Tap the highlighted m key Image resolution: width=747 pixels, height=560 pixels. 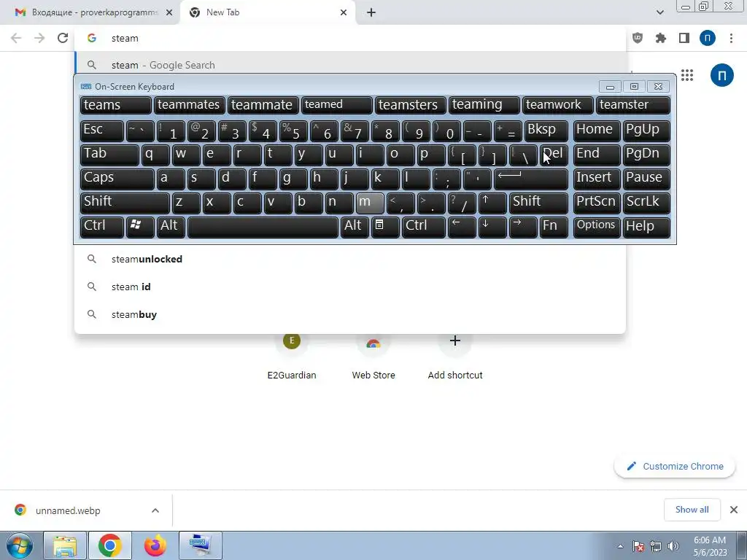pos(370,203)
